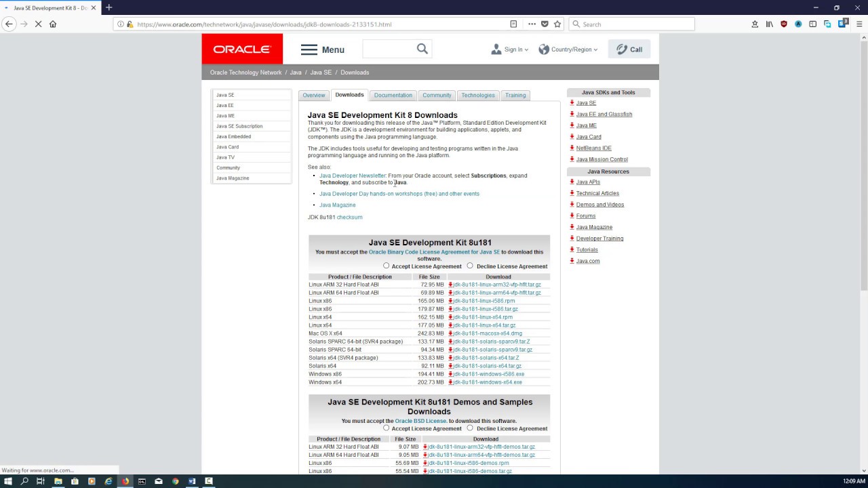Image resolution: width=868 pixels, height=488 pixels.
Task: Open the Documentation tab
Action: [x=393, y=95]
